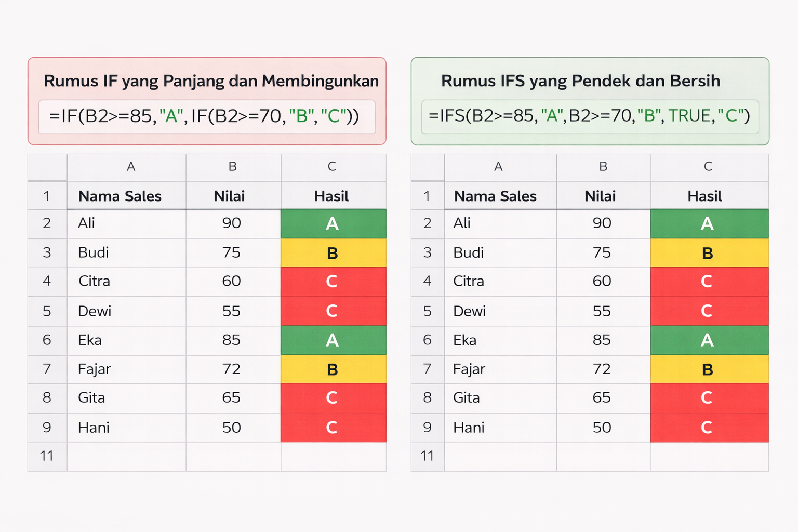Click the Nilai header cell in right table
The height and width of the screenshot is (532, 798).
coord(603,196)
